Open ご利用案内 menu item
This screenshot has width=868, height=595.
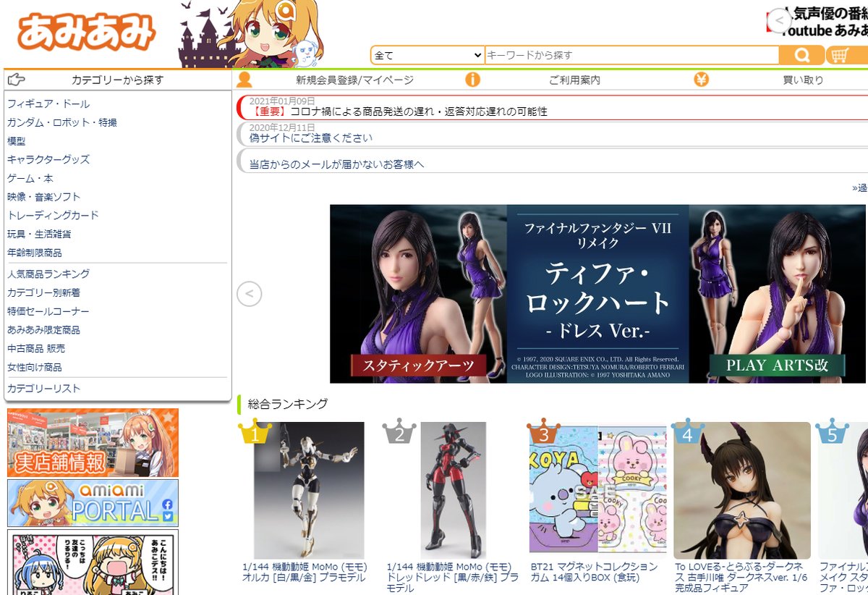click(574, 80)
